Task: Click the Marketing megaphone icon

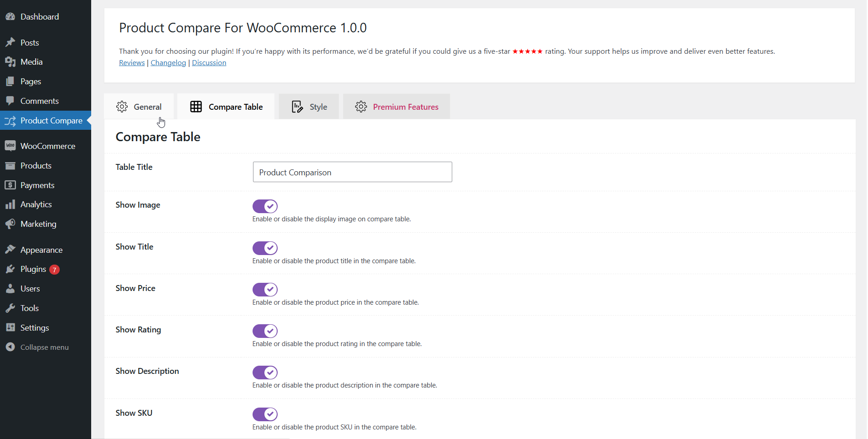Action: (10, 224)
